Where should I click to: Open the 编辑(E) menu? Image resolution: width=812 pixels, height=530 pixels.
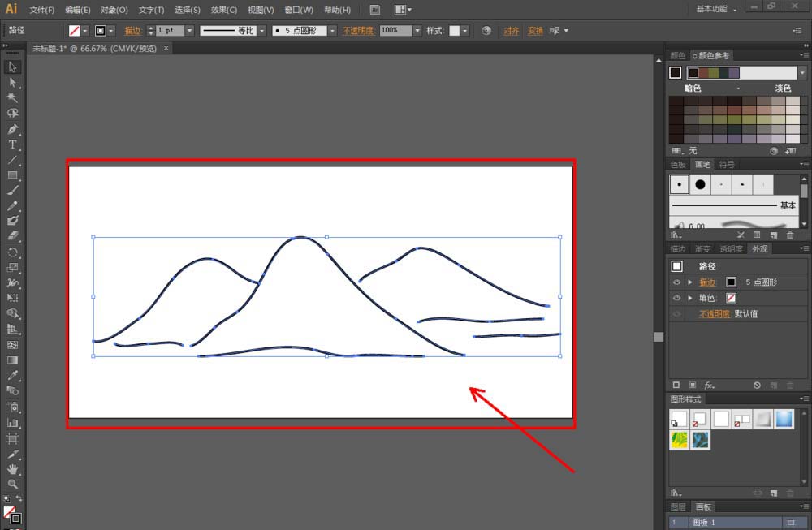78,10
